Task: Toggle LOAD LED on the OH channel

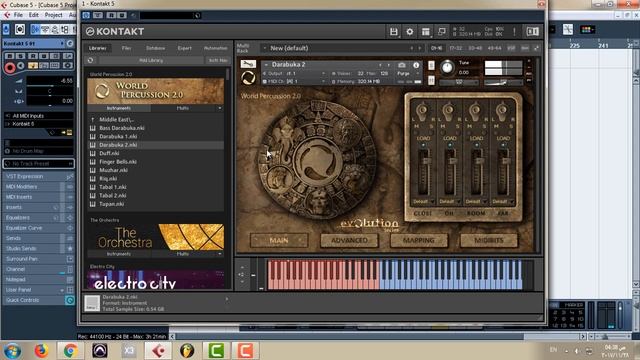Action: click(449, 145)
